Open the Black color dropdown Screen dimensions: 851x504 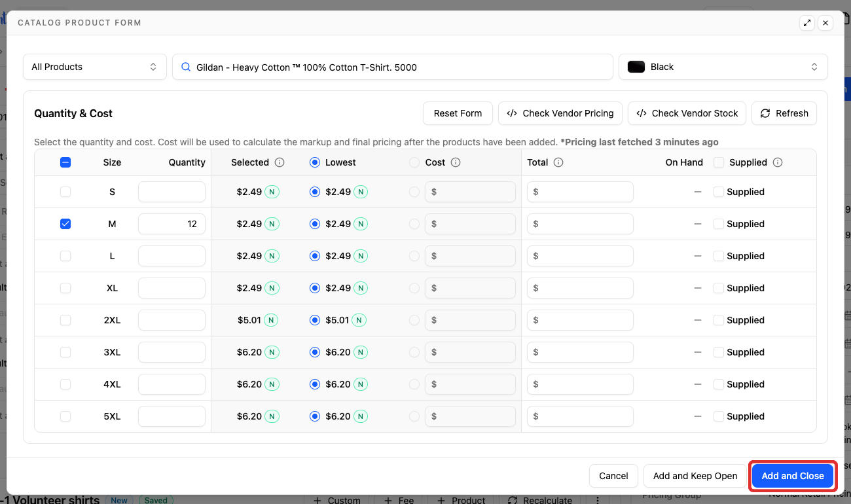click(723, 67)
